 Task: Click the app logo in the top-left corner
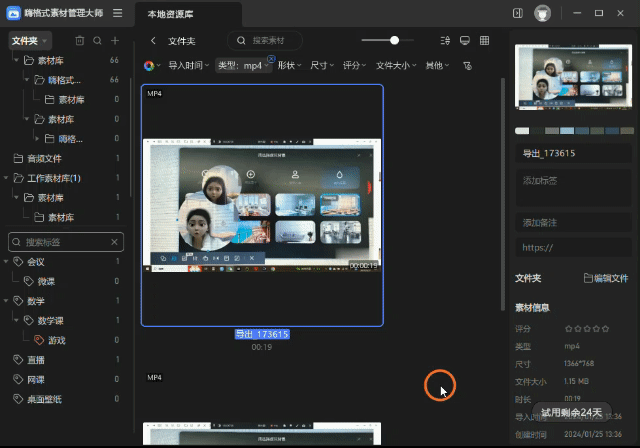coord(13,13)
